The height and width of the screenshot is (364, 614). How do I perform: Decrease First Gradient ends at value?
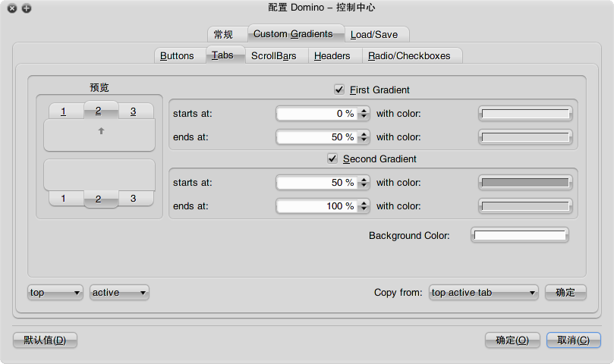[x=364, y=140]
